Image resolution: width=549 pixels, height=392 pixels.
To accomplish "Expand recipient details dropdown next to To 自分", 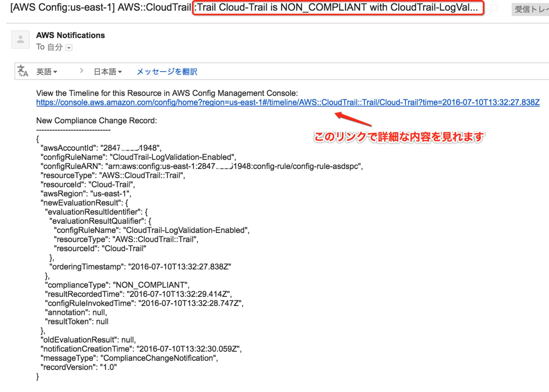I will [x=69, y=48].
